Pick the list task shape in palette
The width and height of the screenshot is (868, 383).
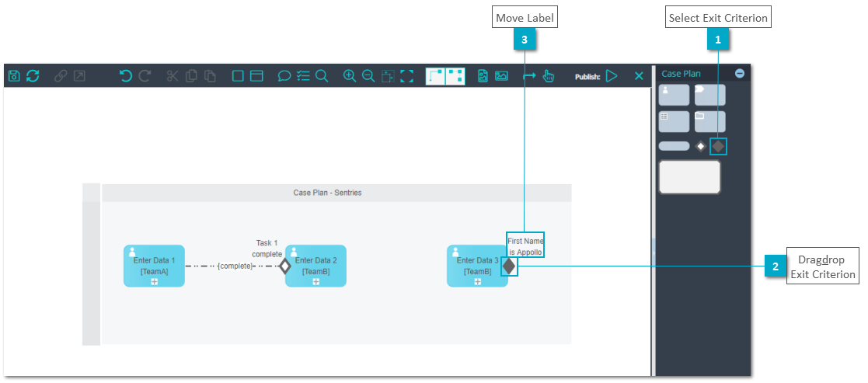coord(674,121)
